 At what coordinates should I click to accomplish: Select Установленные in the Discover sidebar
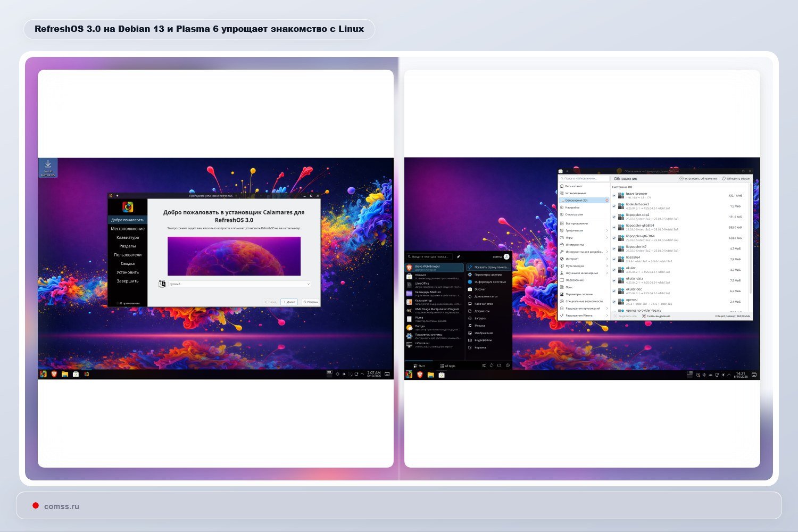click(584, 193)
